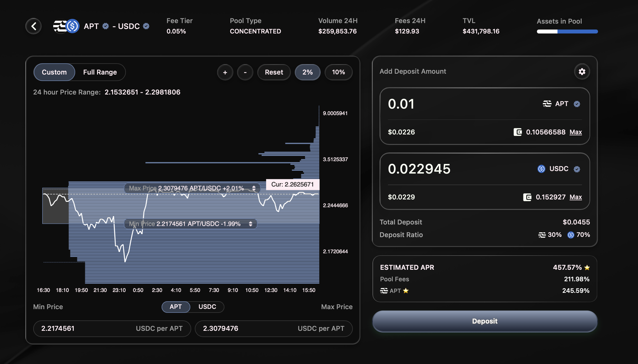The width and height of the screenshot is (638, 364).
Task: Click the wallet icon beside USDC balance
Action: pos(527,197)
